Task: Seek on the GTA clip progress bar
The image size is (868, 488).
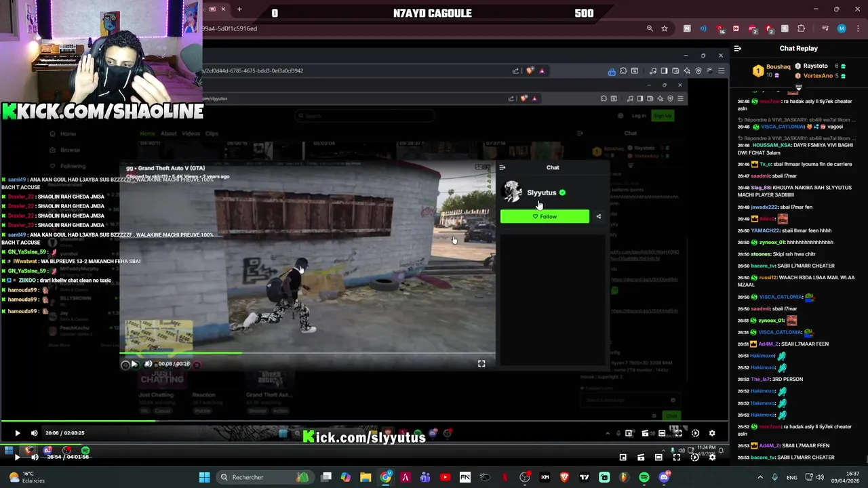Action: [x=307, y=353]
